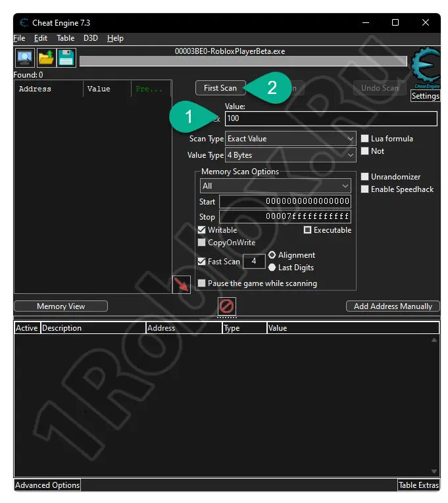The image size is (448, 503).
Task: Select the Last Digits radio button
Action: coord(272,268)
